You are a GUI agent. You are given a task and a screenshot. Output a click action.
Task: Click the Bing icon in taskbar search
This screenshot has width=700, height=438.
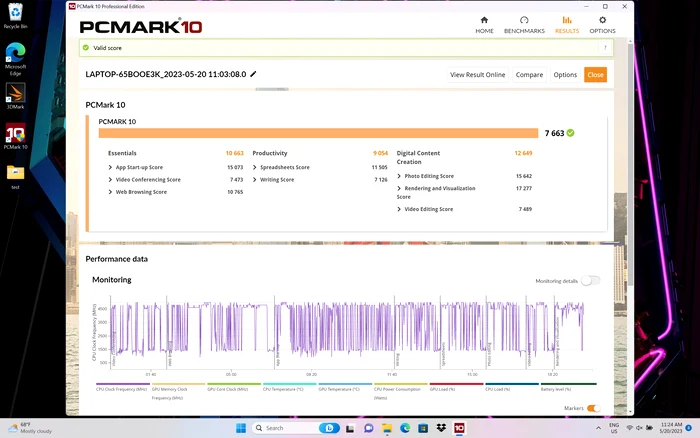click(x=329, y=428)
